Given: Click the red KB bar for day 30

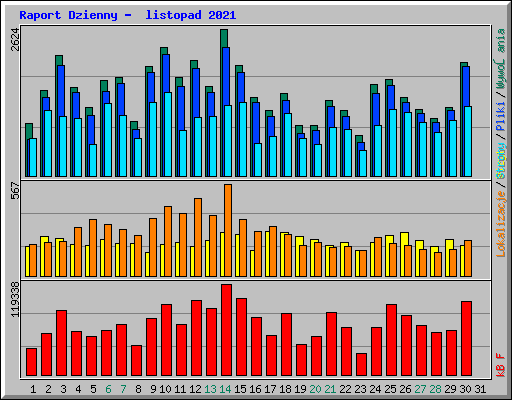Looking at the screenshot, I should 466,339.
